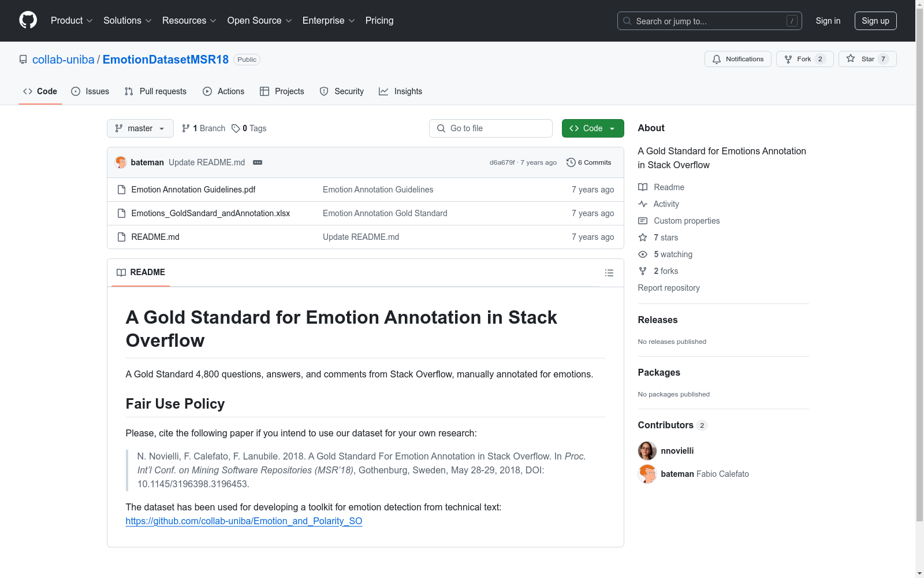Open the Pricing page
The image size is (924, 578).
pos(379,21)
